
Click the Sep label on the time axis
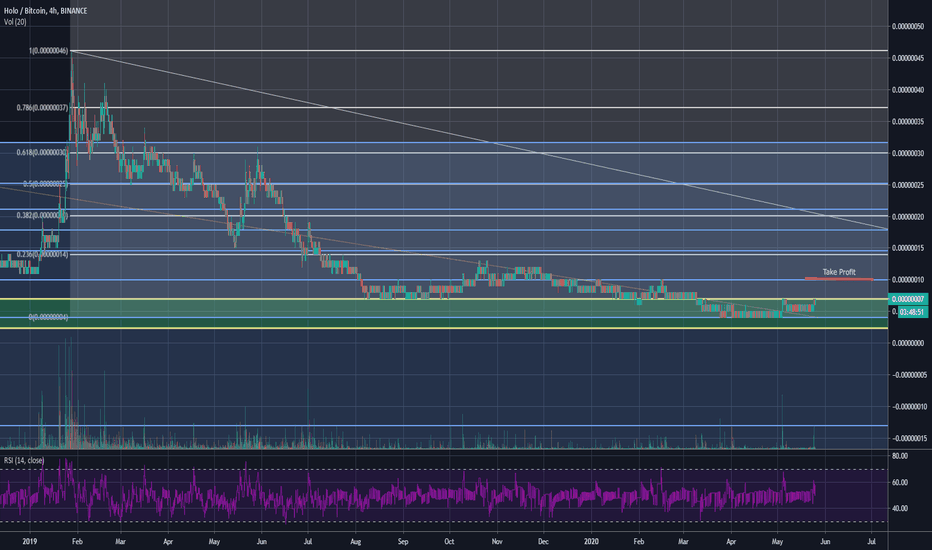[x=403, y=542]
